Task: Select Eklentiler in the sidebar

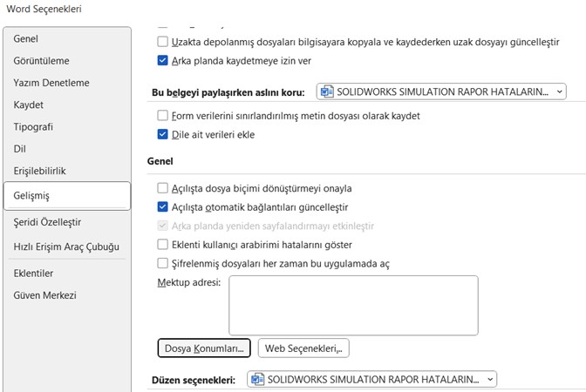Action: [x=33, y=273]
